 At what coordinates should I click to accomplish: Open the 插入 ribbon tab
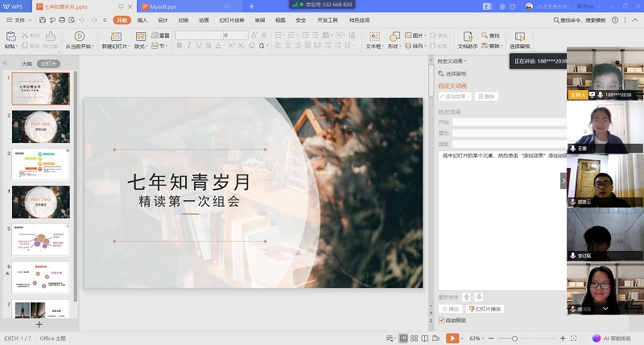click(x=142, y=20)
